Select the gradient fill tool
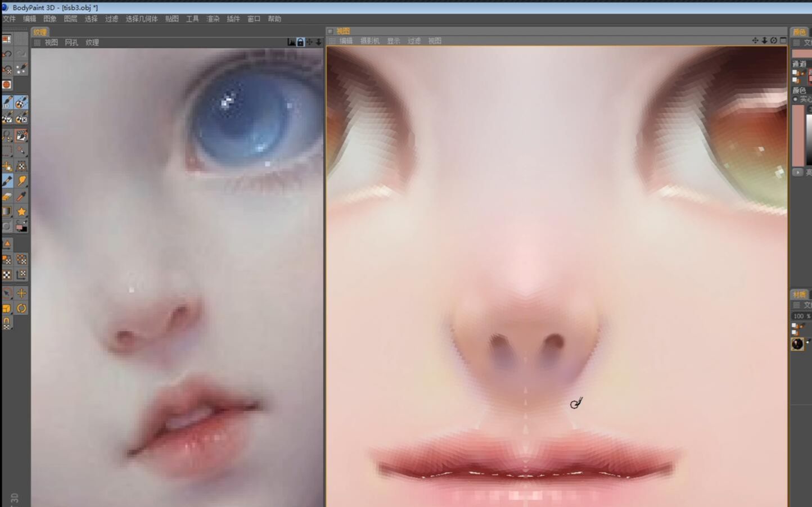Image resolution: width=812 pixels, height=507 pixels. tap(7, 211)
